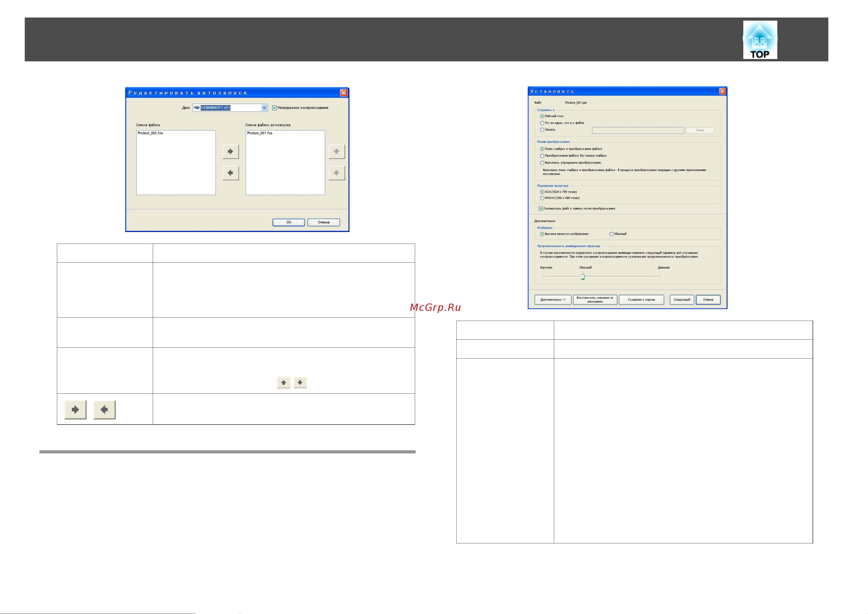The image size is (868, 614).
Task: Click the small up arrow icon in table
Action: tap(284, 383)
